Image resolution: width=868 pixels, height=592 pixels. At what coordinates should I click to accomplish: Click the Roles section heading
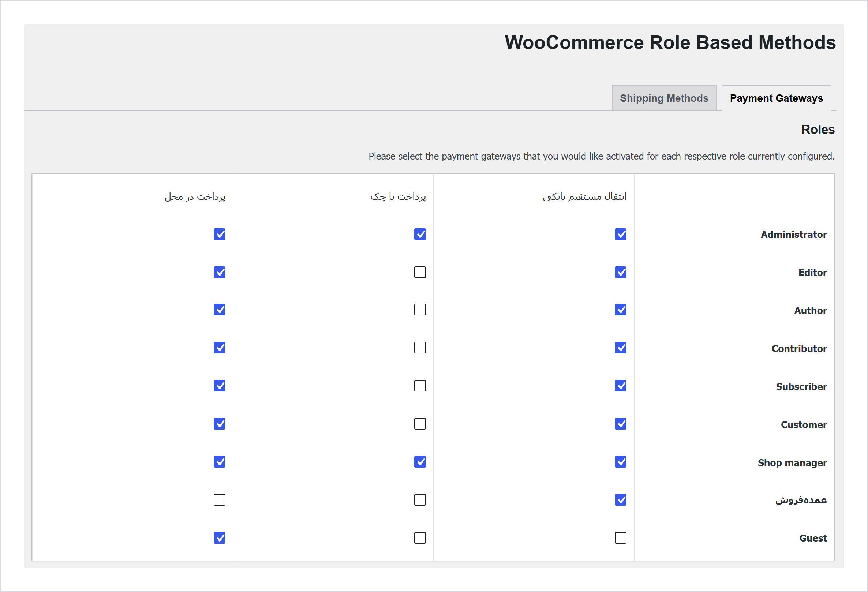point(818,130)
